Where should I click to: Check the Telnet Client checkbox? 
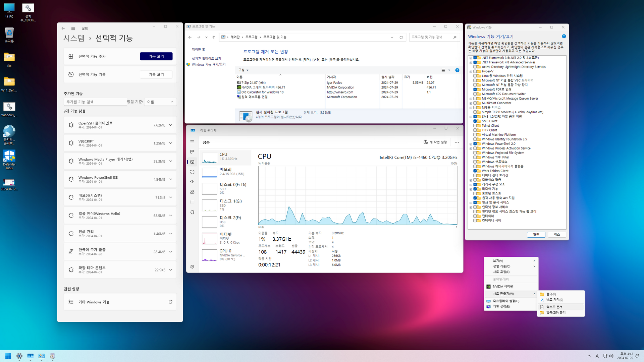[475, 126]
